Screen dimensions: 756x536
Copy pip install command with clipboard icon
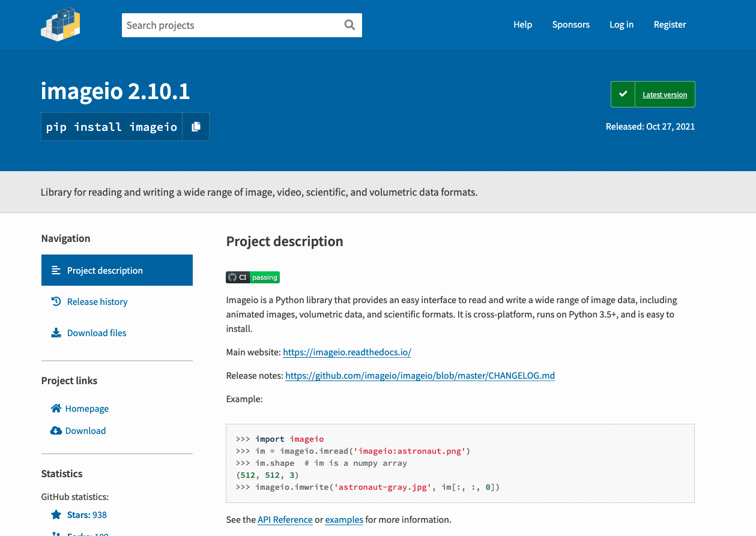tap(196, 127)
